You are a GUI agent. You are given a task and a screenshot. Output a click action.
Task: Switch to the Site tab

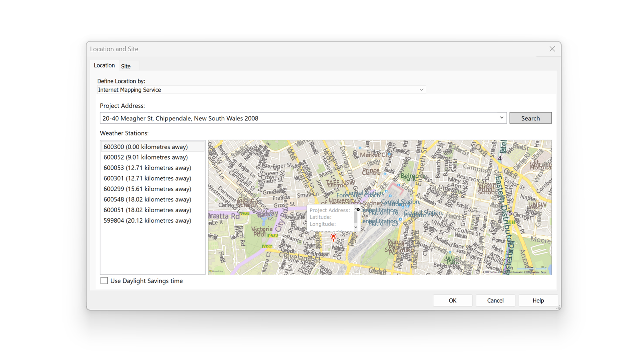point(126,66)
